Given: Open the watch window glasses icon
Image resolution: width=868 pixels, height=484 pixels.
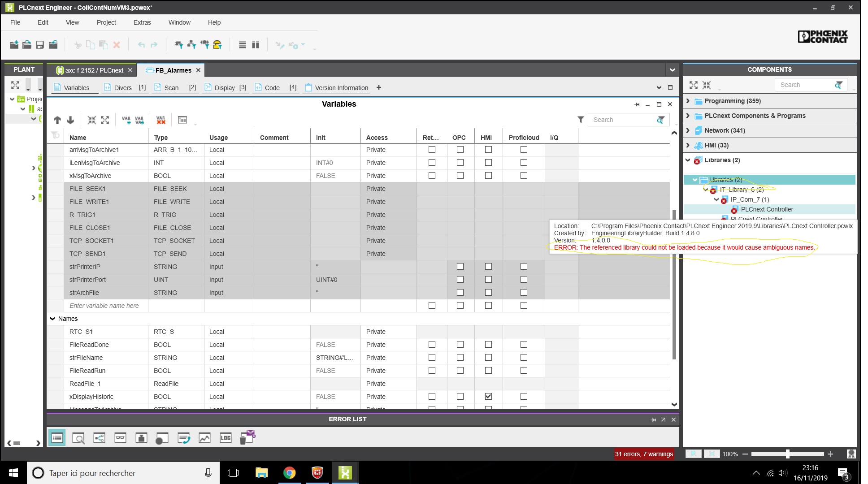Looking at the screenshot, I should pos(120,438).
